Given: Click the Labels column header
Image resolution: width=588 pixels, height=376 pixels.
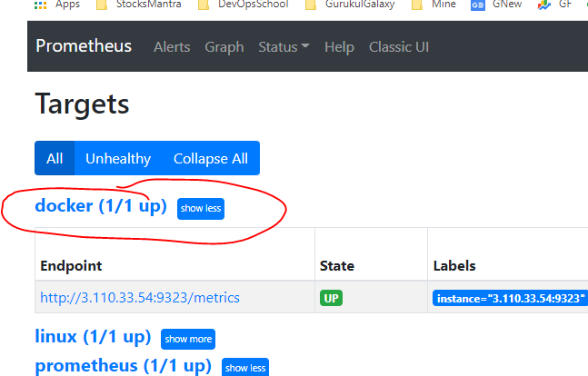Looking at the screenshot, I should click(454, 266).
